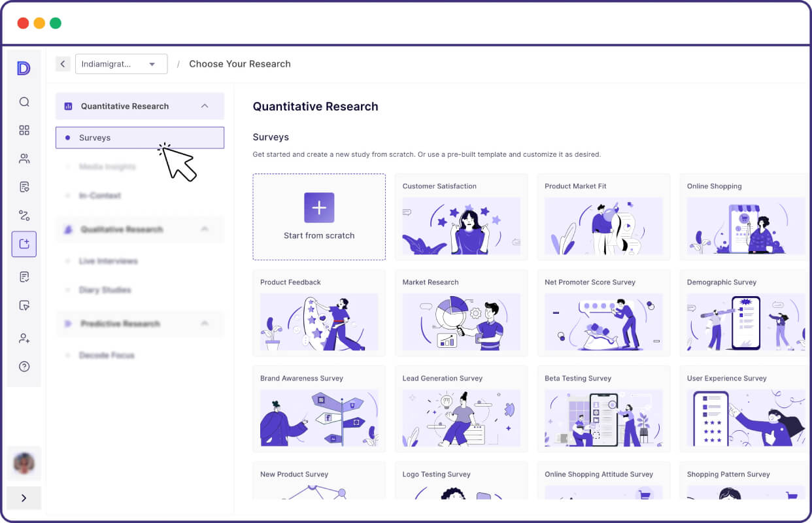Image resolution: width=812 pixels, height=523 pixels.
Task: Open the workflow path icon in sidebar
Action: pos(24,216)
